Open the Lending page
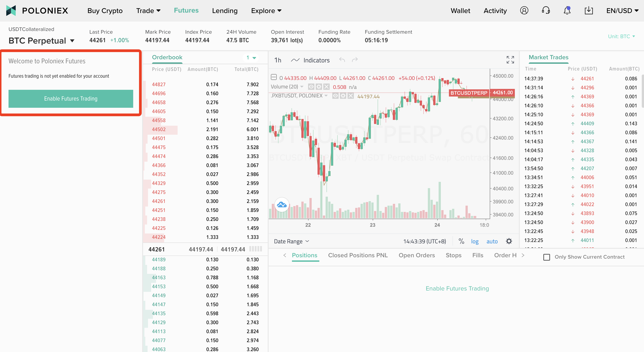644x352 pixels. tap(225, 11)
